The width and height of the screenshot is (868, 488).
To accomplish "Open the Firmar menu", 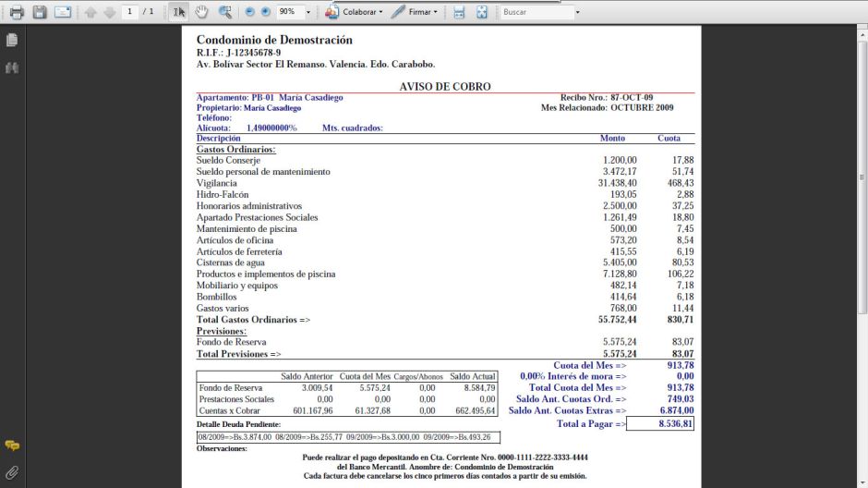I will (x=415, y=12).
